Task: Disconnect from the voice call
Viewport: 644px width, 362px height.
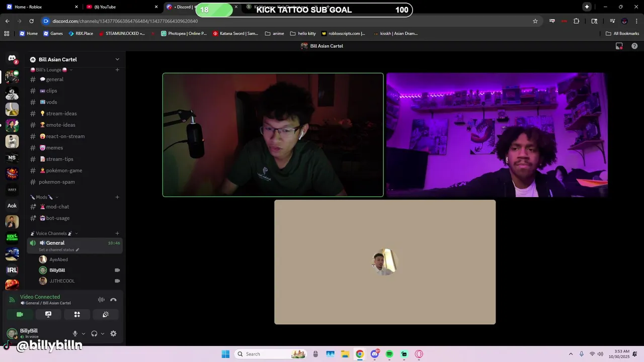Action: [113, 300]
